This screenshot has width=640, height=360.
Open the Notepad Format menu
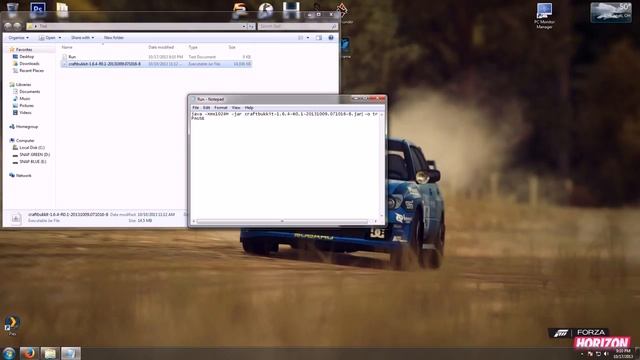(x=221, y=108)
